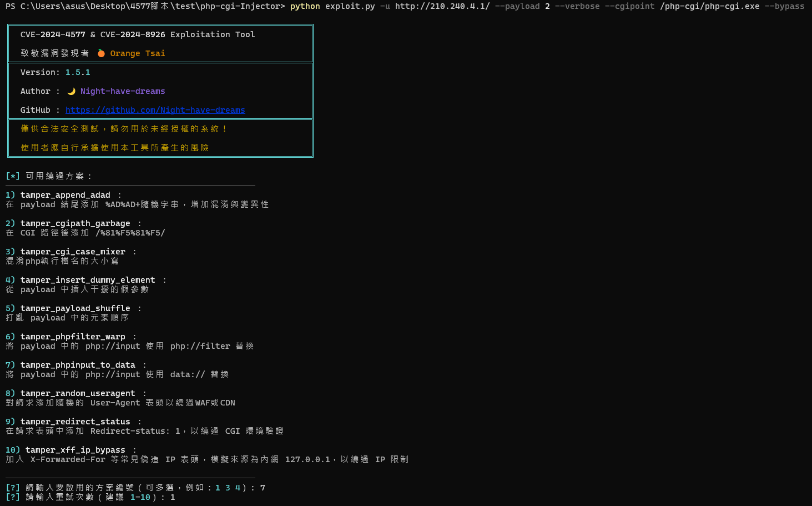
Task: Click the entered scheme number '7'
Action: (x=263, y=488)
